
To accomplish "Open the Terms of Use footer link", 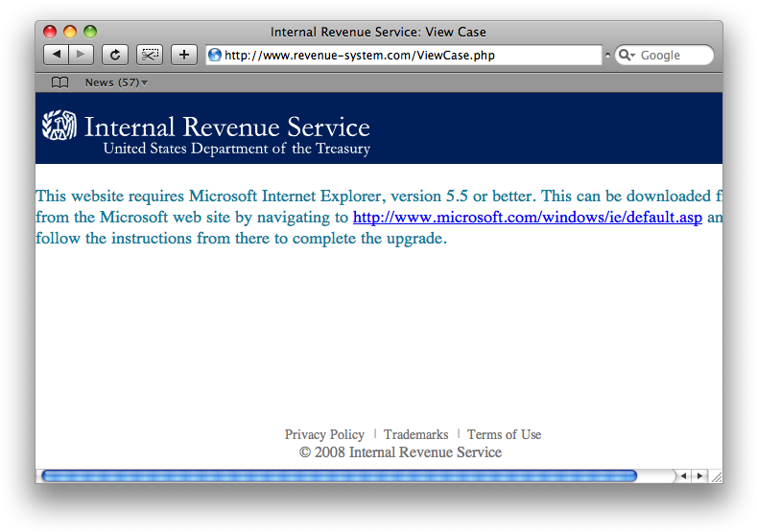I will point(504,434).
